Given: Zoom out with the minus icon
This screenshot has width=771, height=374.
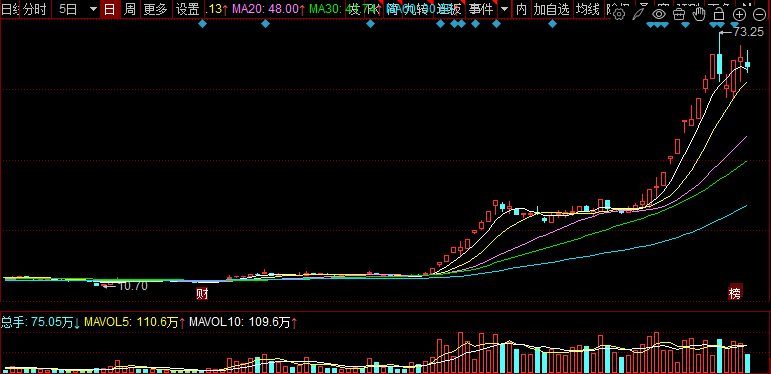Looking at the screenshot, I should tap(759, 14).
